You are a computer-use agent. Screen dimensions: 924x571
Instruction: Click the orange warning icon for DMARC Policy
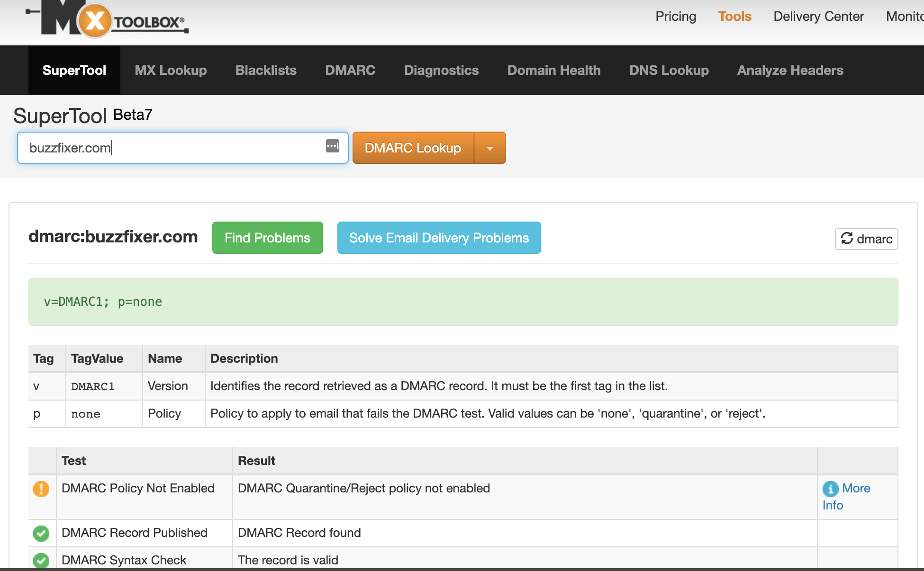(x=41, y=489)
